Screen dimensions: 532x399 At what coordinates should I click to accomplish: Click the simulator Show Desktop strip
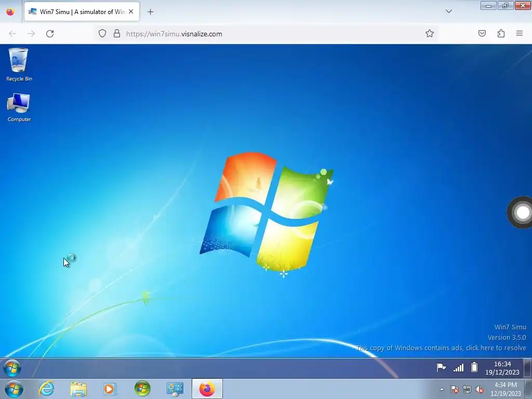coord(527,368)
